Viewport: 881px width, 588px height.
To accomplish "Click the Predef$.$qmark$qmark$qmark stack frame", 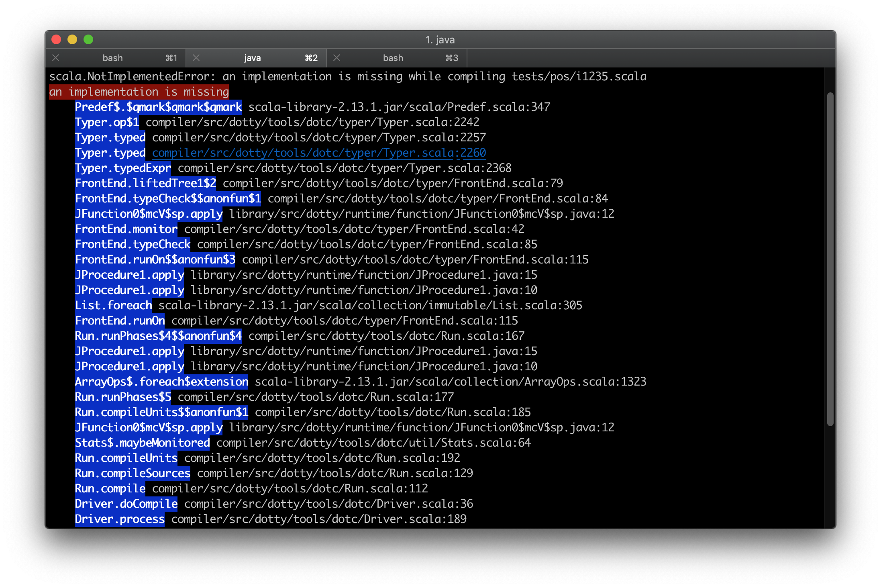I will tap(158, 107).
